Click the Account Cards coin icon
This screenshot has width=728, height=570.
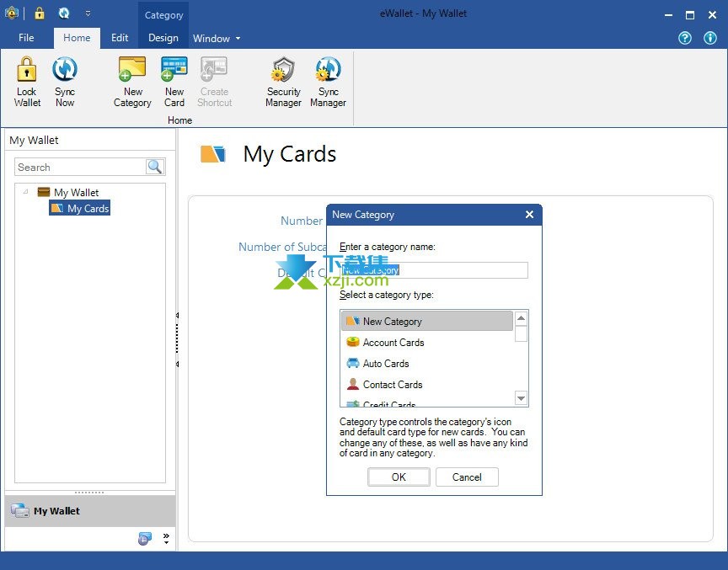pos(353,342)
